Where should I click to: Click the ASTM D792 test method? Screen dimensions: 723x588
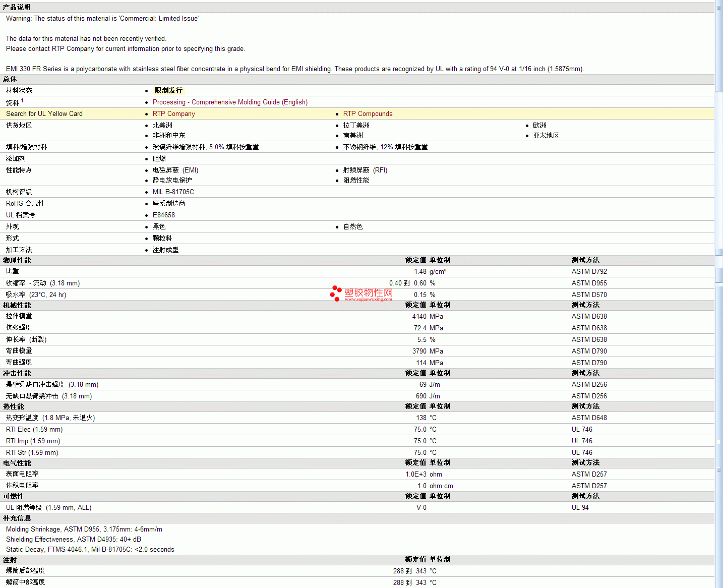tap(589, 271)
